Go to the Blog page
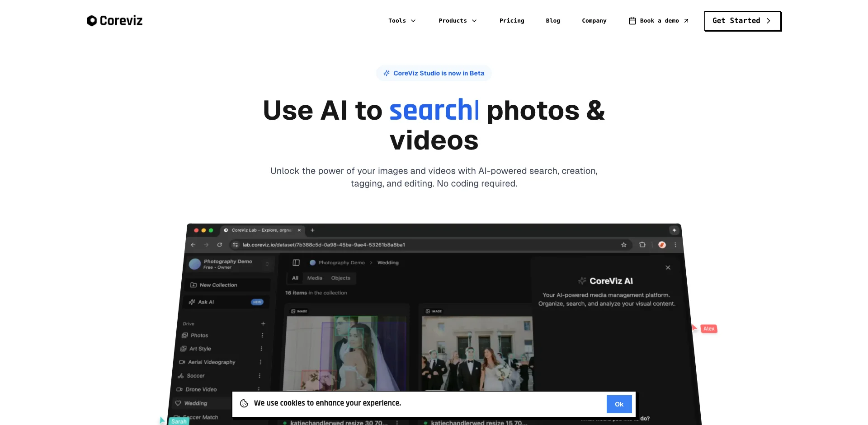The height and width of the screenshot is (425, 868). click(552, 21)
